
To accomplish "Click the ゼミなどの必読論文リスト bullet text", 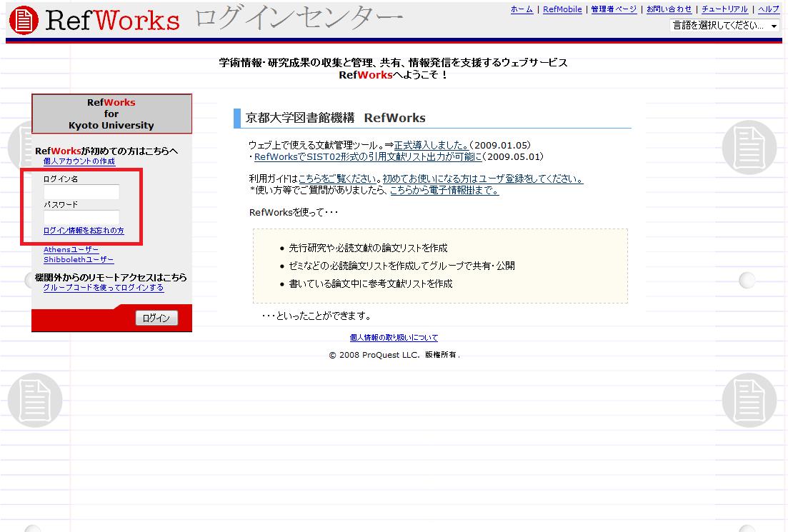I will pyautogui.click(x=402, y=266).
